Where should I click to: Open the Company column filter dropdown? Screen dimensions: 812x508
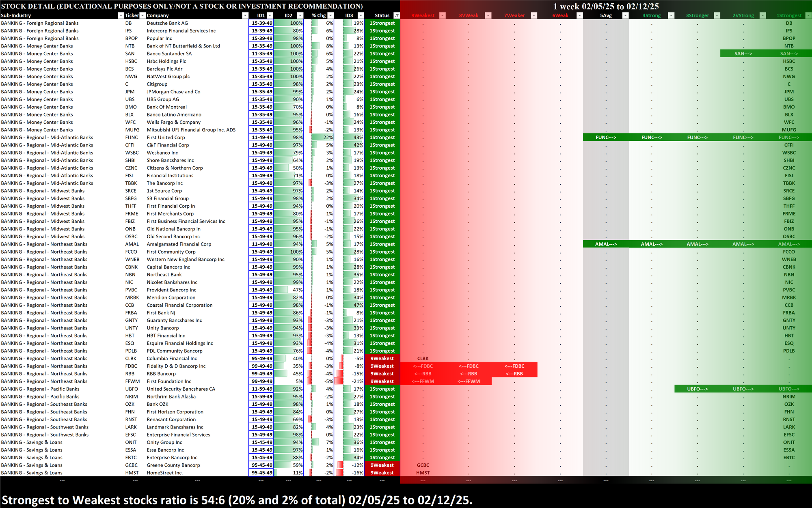[x=245, y=15]
